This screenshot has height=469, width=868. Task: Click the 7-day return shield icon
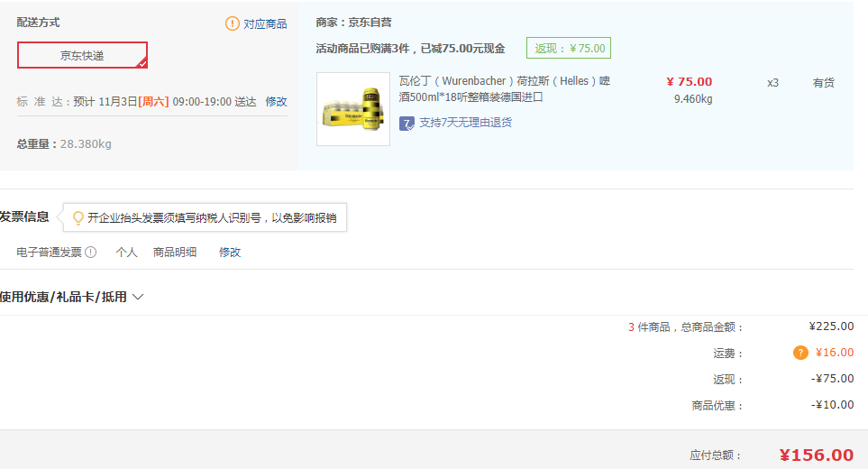pyautogui.click(x=407, y=124)
